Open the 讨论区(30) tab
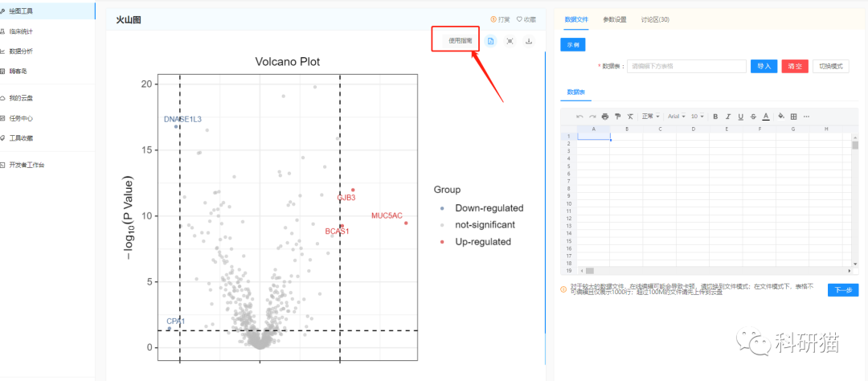The width and height of the screenshot is (868, 381). 656,19
